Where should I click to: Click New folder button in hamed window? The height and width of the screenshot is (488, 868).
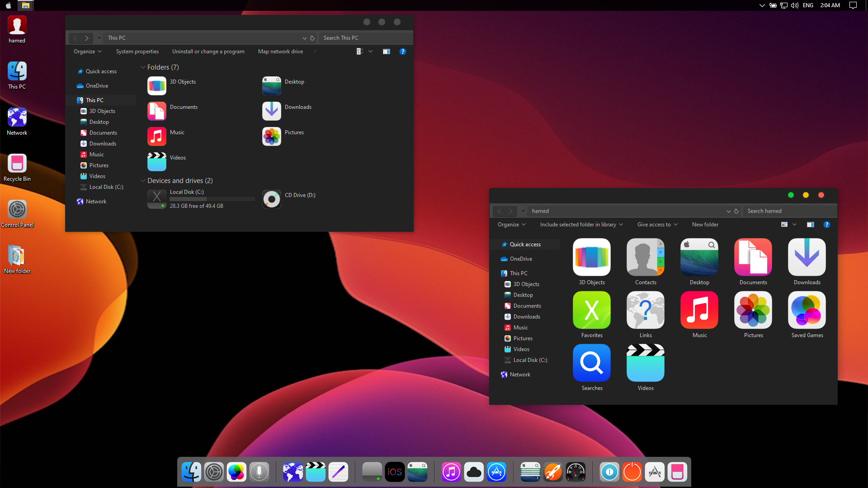point(705,225)
